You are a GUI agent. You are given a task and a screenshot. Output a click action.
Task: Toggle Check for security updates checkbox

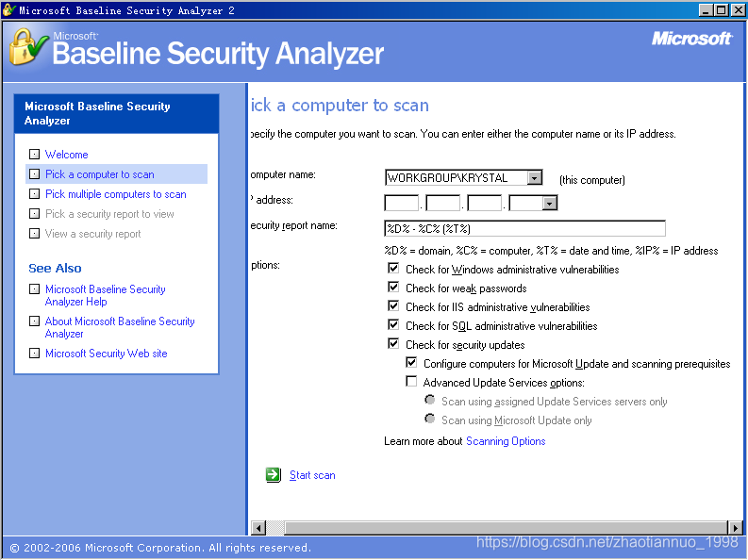[x=393, y=343]
